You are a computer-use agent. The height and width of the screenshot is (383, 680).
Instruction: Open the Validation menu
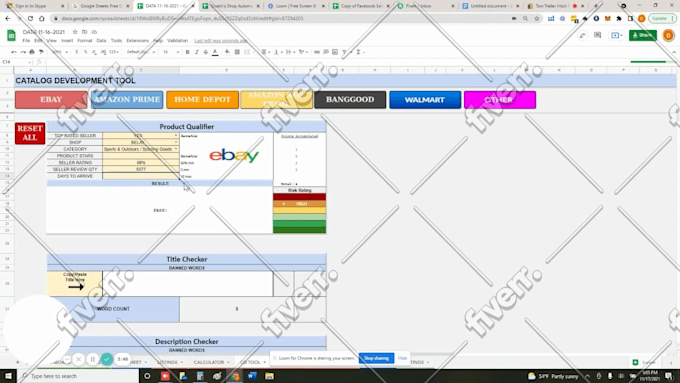(177, 41)
